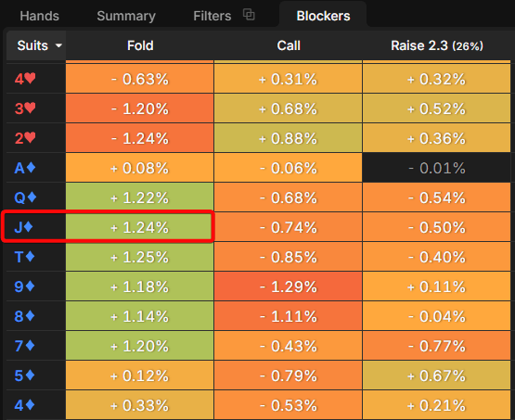Select the Ten of diamonds row label
This screenshot has width=515, height=420.
[25, 257]
